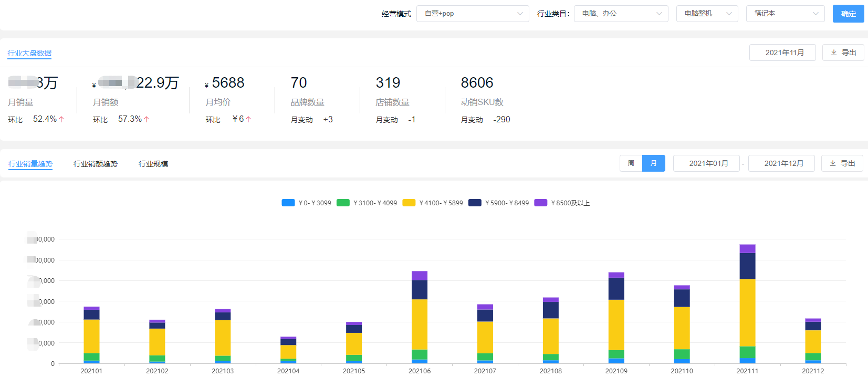The image size is (868, 388).
Task: Click the 202111 stacked bar
Action: tap(747, 304)
